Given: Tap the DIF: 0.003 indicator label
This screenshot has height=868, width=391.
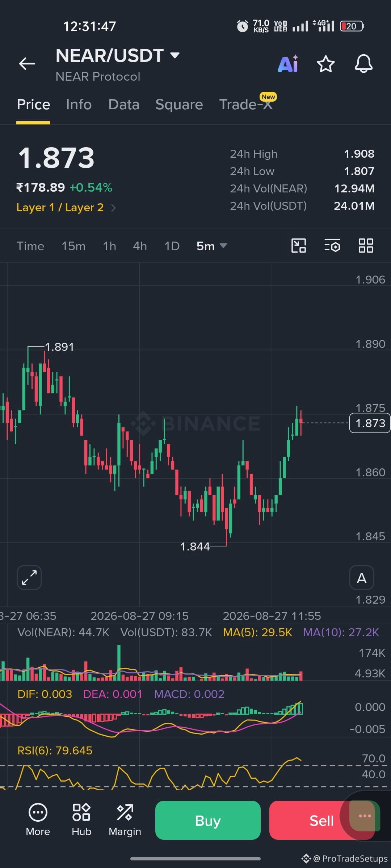Looking at the screenshot, I should coord(45,694).
